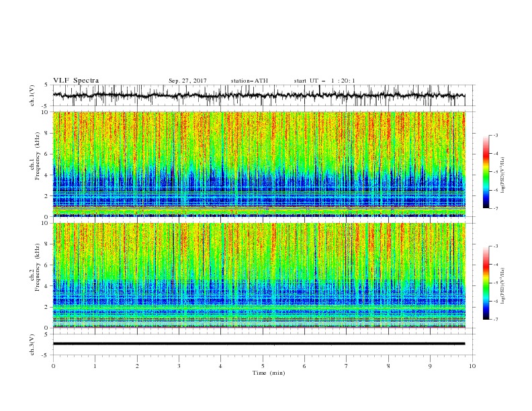Select the date text "Sep. 27, 2017"
Viewport: 532px width, 411px height.
[x=187, y=81]
